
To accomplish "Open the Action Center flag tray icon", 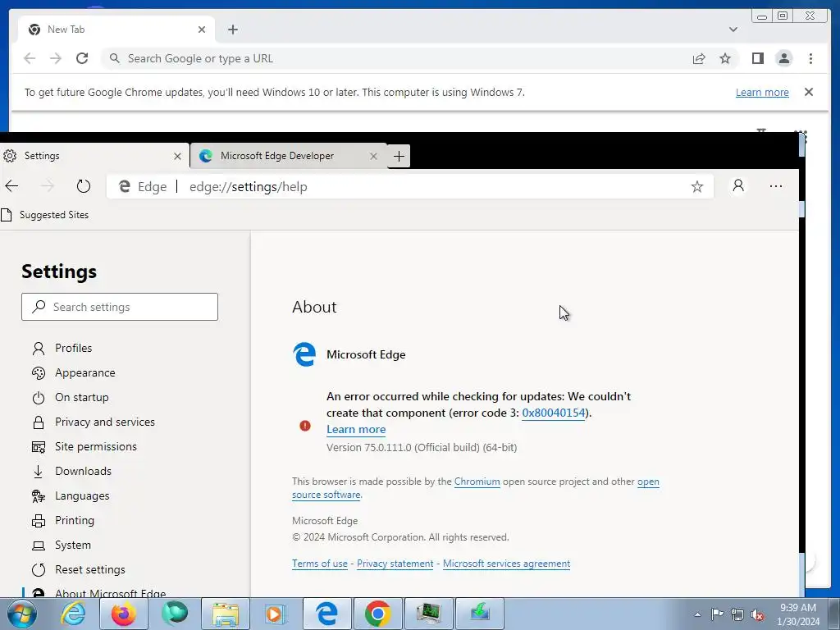I will point(717,614).
